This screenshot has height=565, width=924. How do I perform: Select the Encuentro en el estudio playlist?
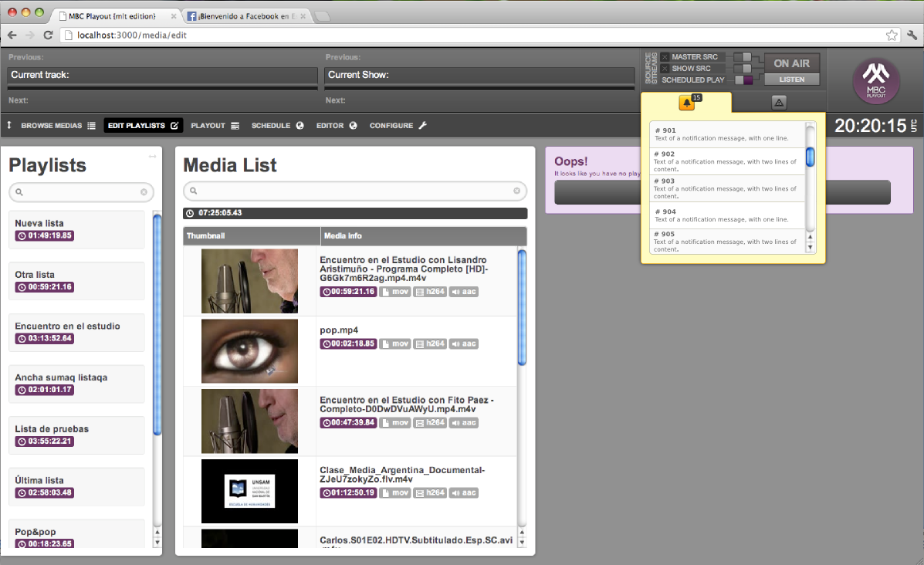[76, 332]
